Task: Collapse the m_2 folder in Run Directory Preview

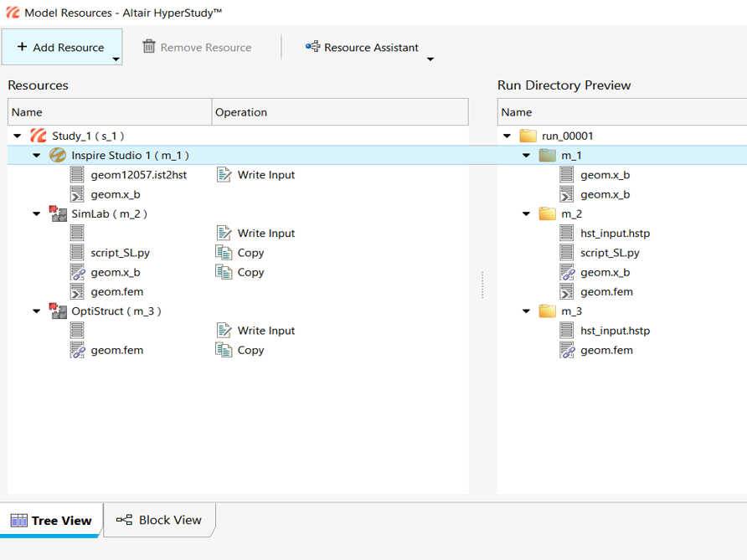Action: click(x=527, y=213)
